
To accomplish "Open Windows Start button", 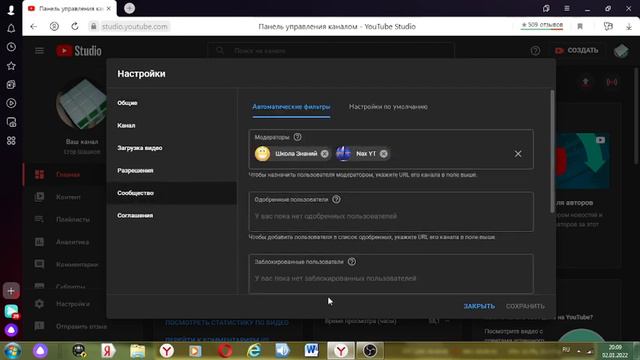I will 12,351.
